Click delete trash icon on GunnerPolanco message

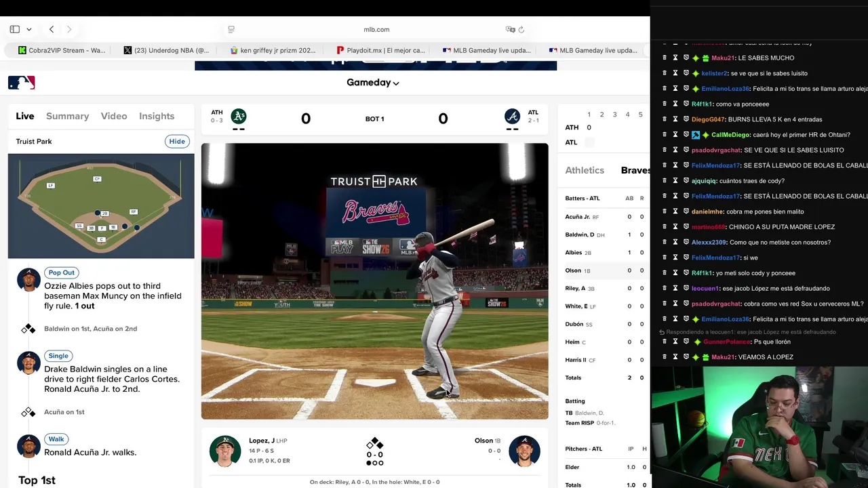pyautogui.click(x=664, y=342)
